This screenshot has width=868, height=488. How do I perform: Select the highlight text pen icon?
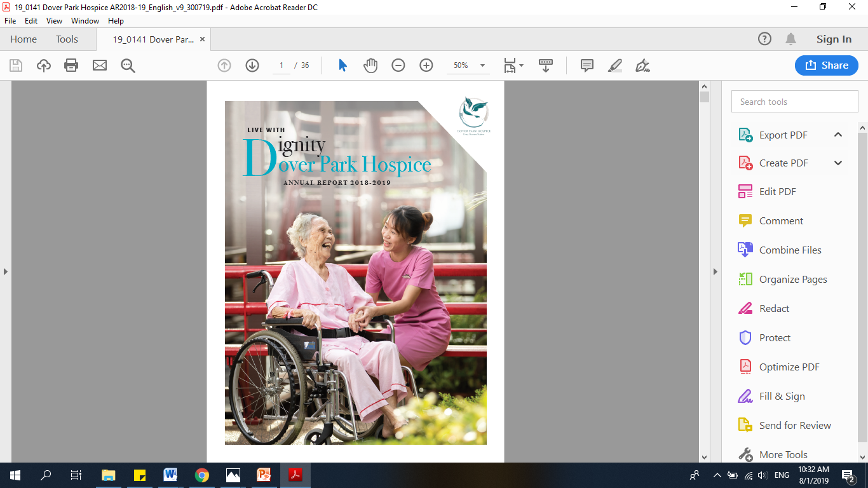(615, 65)
